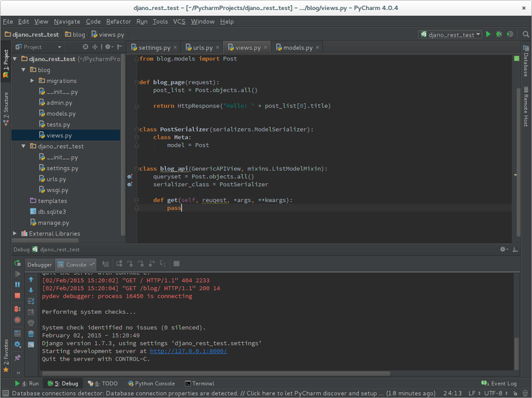This screenshot has height=398, width=532.
Task: Open the Navigate menu
Action: coord(67,21)
